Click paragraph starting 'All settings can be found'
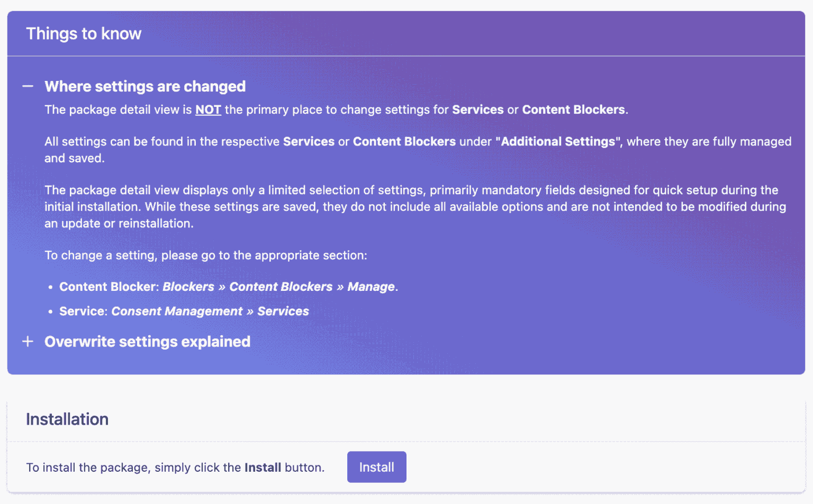 click(x=418, y=150)
